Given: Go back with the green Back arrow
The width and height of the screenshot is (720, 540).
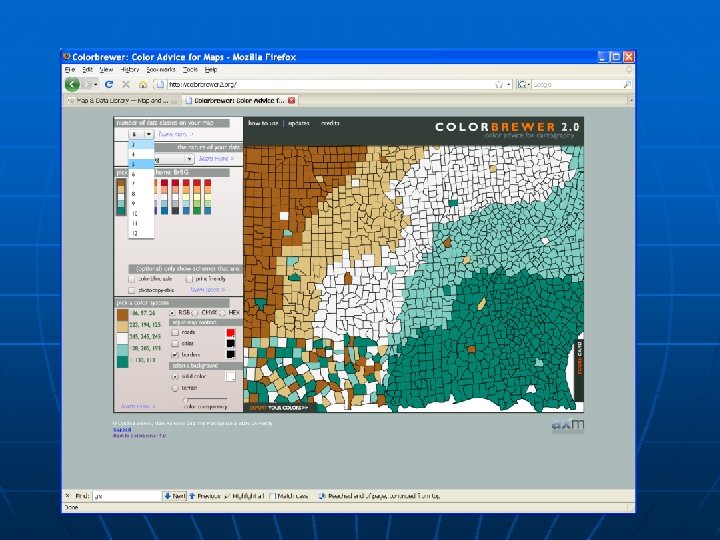Looking at the screenshot, I should [72, 84].
